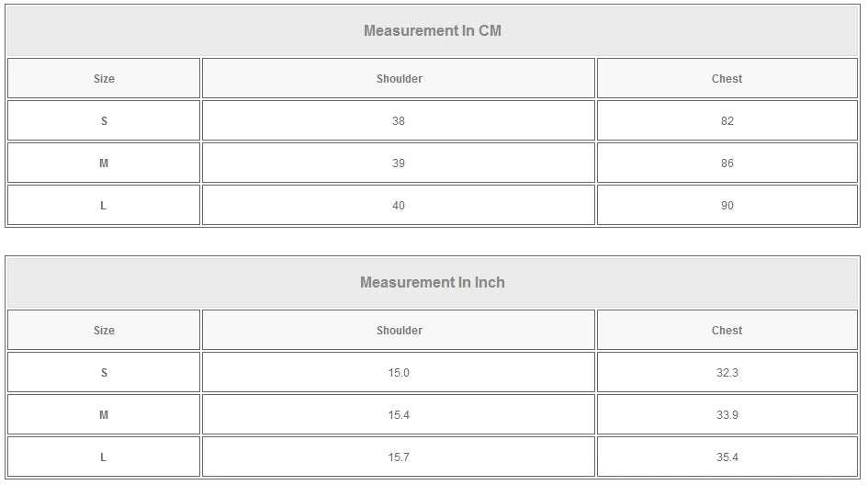Select the Size column header in CM table
This screenshot has height=485, width=868.
pyautogui.click(x=104, y=79)
